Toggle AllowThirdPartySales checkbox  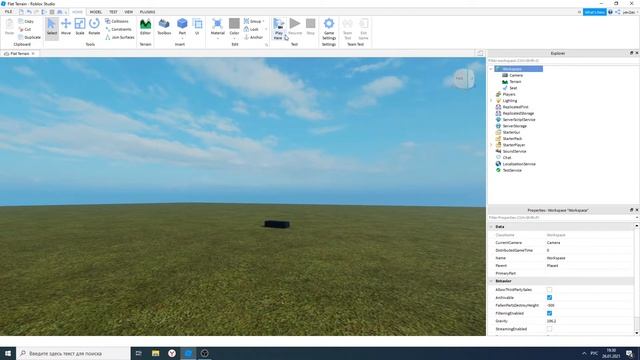pos(549,289)
